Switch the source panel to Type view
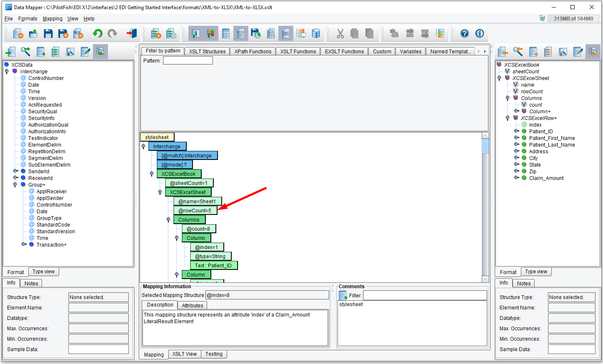Viewport: 603px width, 364px height. (44, 272)
